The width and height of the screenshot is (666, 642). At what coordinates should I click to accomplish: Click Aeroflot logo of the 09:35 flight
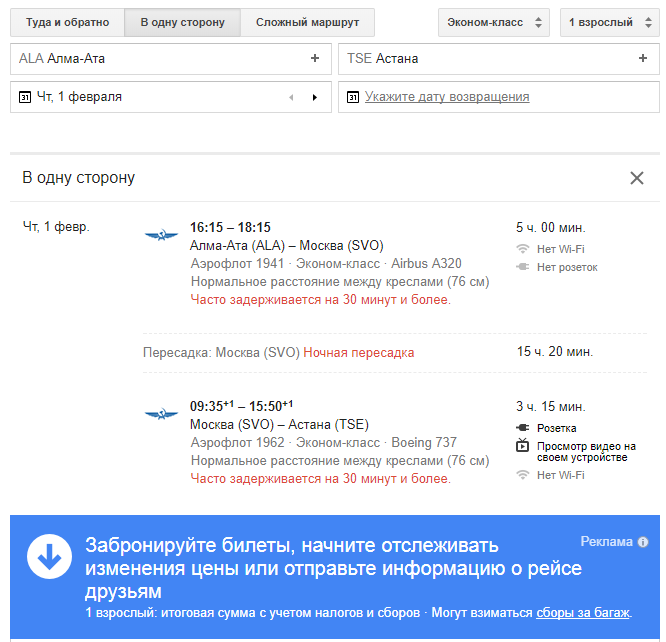[160, 414]
